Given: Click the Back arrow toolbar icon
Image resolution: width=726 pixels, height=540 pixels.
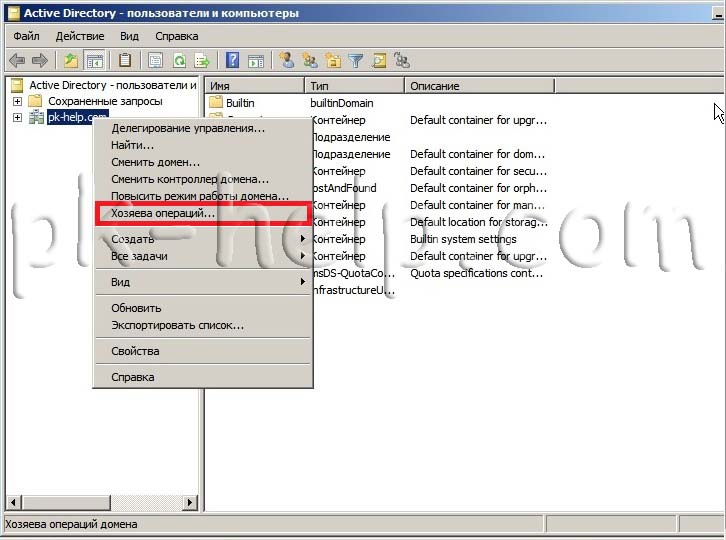Looking at the screenshot, I should click(x=17, y=61).
